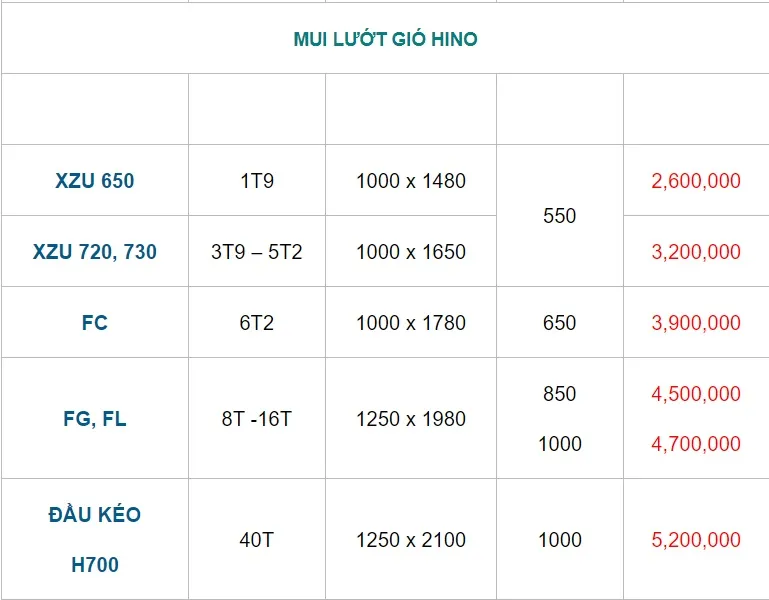Viewport: 769px width, 600px height.
Task: Click the 1000 x 1480 dimension cell
Action: tap(410, 181)
